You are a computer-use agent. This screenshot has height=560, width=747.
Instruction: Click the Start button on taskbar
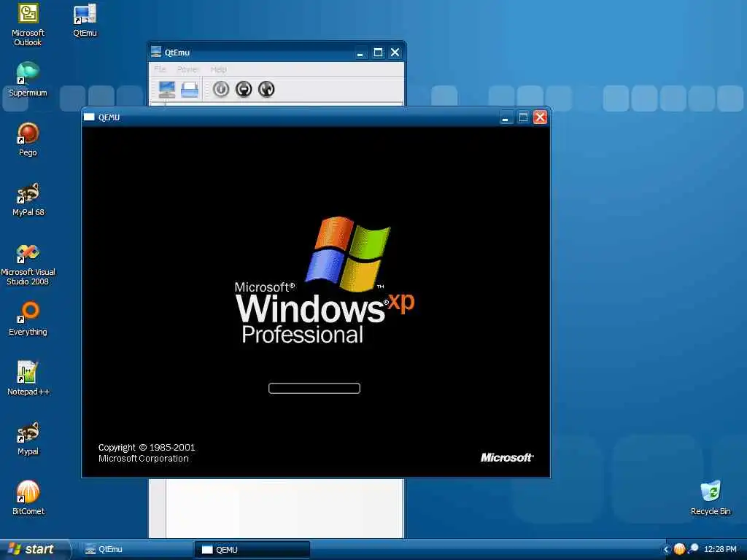pos(34,549)
